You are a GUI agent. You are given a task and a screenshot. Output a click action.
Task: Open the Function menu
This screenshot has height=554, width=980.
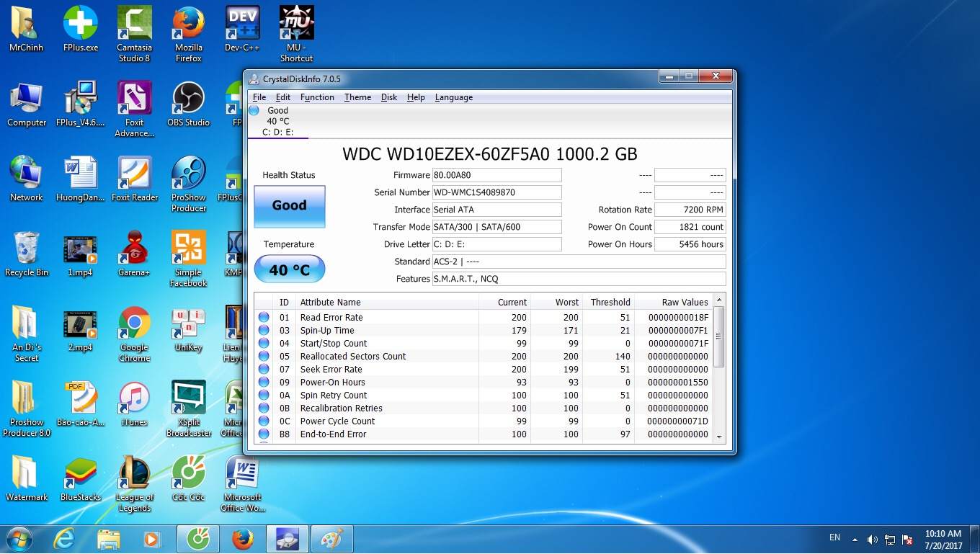click(317, 97)
